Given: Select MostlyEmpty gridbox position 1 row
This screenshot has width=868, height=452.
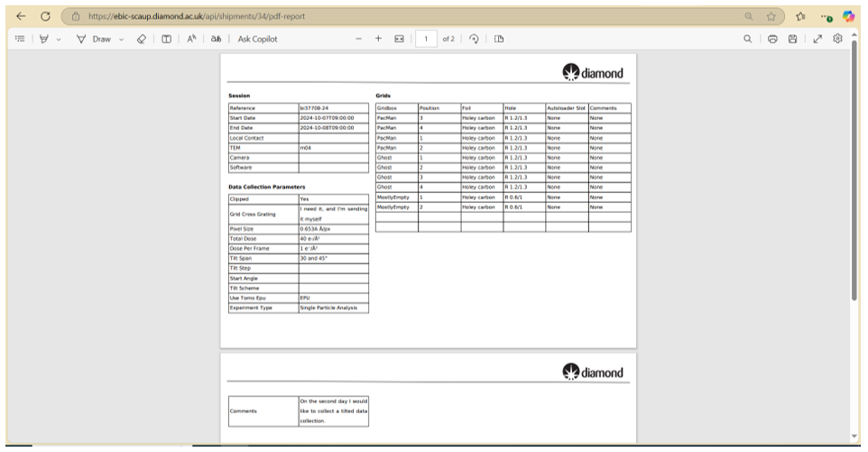Looking at the screenshot, I should 503,197.
